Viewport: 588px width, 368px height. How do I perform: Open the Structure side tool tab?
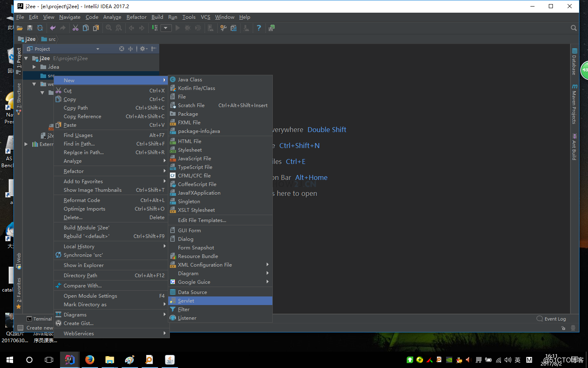coord(18,98)
